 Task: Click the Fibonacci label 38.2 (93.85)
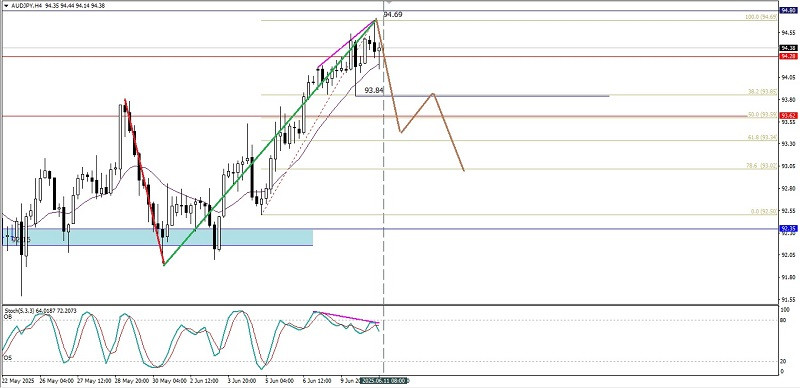coord(762,92)
